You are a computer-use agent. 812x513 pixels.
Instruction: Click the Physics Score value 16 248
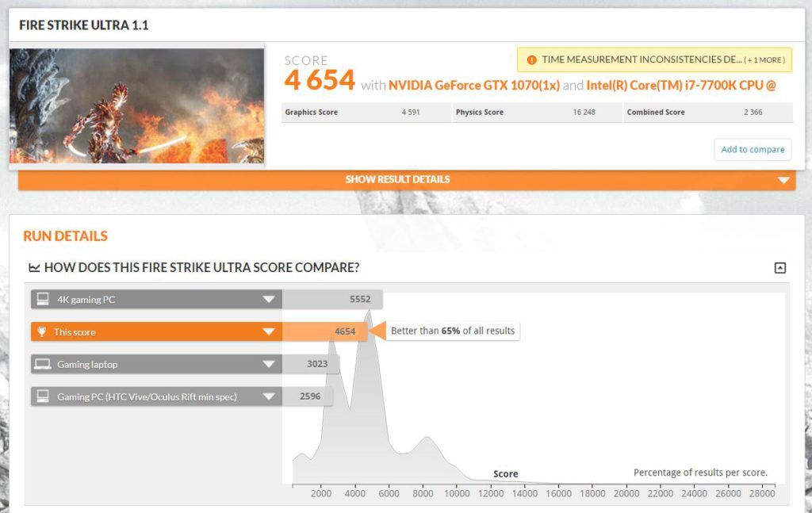click(584, 113)
